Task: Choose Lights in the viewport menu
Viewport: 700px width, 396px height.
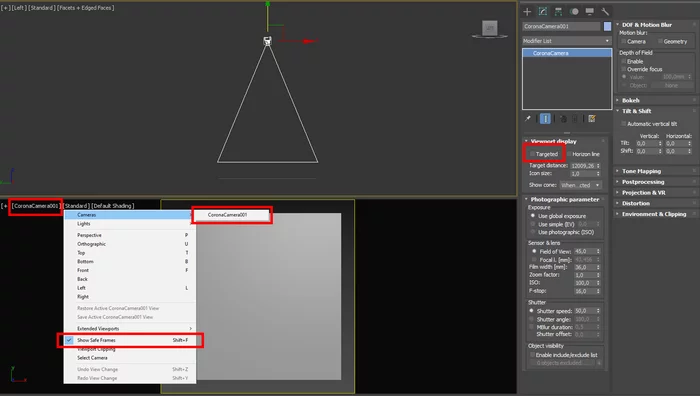Action: click(x=129, y=224)
